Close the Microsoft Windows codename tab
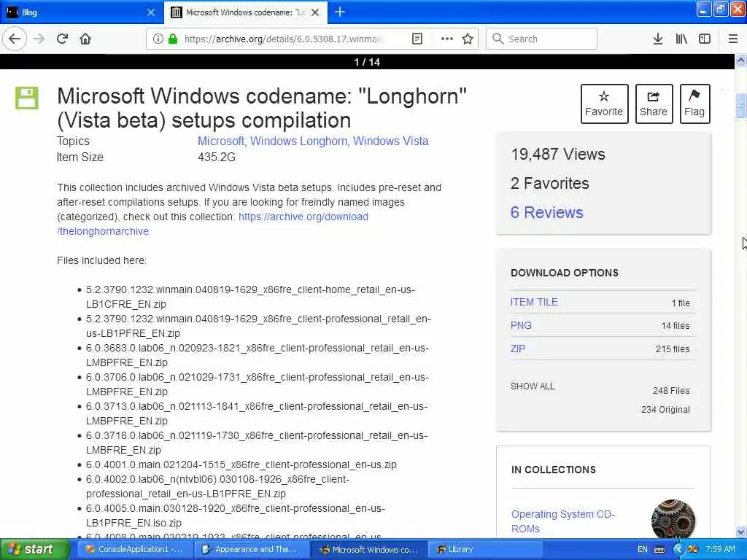 click(x=315, y=12)
